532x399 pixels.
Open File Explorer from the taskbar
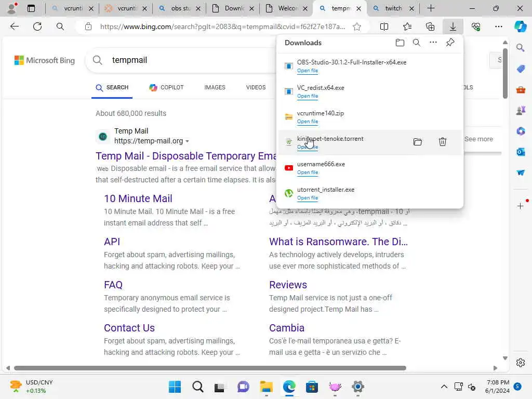(x=267, y=387)
